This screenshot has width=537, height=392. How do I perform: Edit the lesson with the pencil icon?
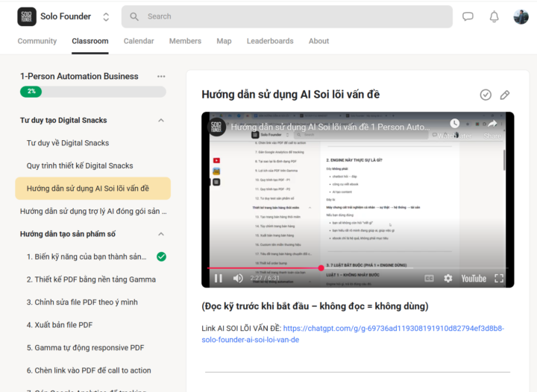(x=505, y=95)
